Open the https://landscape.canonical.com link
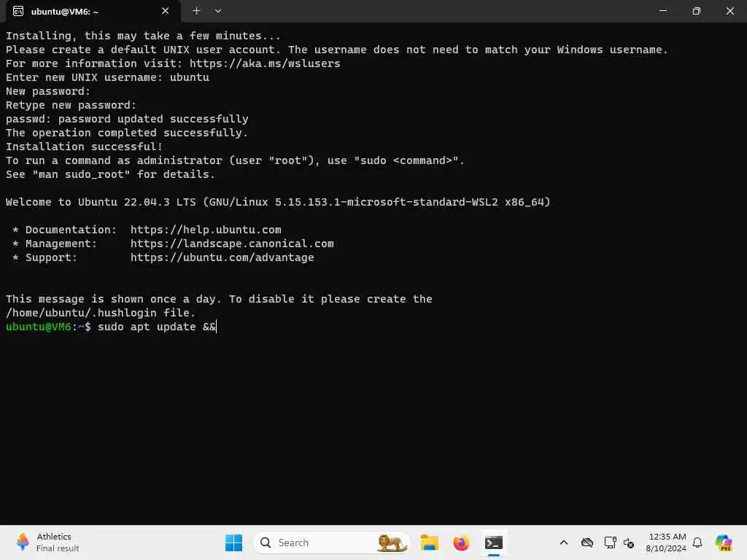Viewport: 747px width, 560px height. click(232, 244)
